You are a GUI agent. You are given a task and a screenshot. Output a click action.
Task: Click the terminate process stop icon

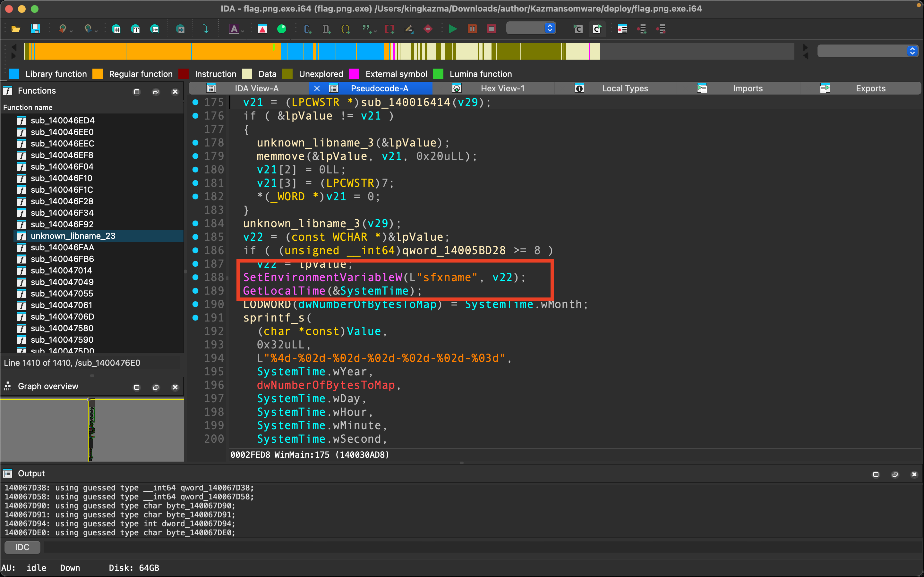point(492,29)
